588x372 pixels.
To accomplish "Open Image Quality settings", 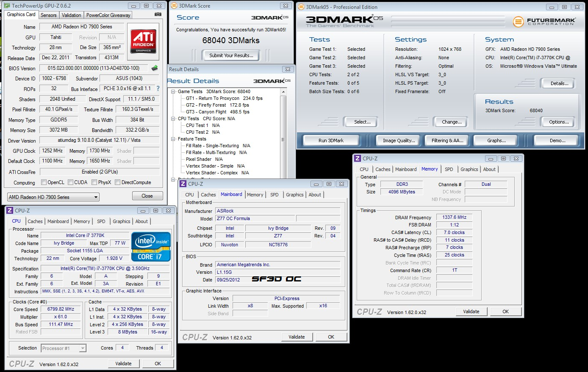I will pyautogui.click(x=399, y=141).
